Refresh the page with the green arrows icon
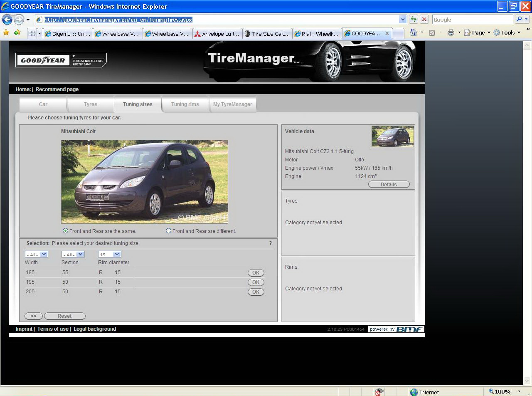 (x=414, y=20)
